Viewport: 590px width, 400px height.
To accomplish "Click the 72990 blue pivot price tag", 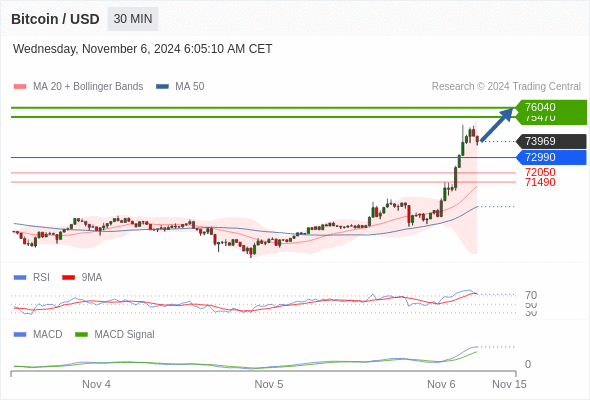I will [552, 157].
